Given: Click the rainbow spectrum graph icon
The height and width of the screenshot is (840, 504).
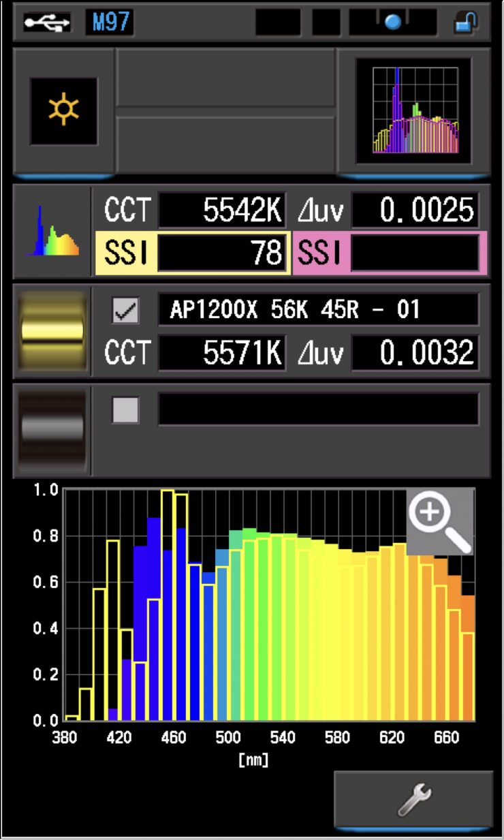Looking at the screenshot, I should 52,232.
